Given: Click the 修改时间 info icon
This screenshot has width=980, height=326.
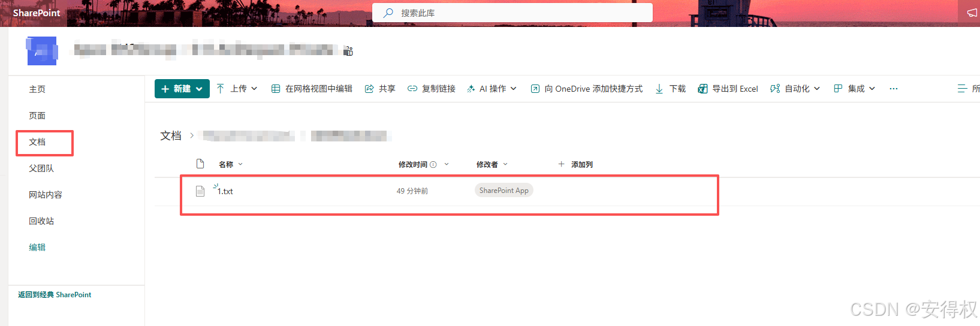Looking at the screenshot, I should [433, 164].
